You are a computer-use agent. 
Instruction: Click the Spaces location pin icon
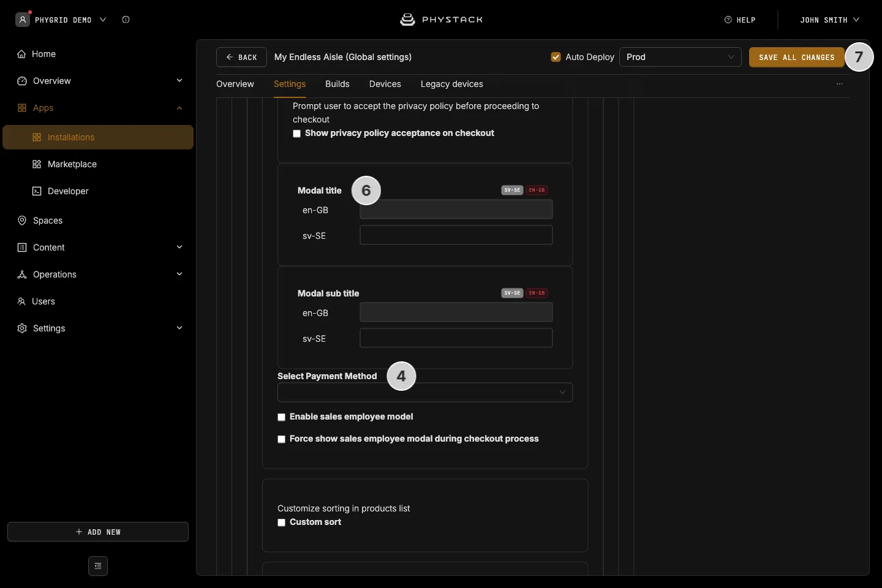coord(22,221)
